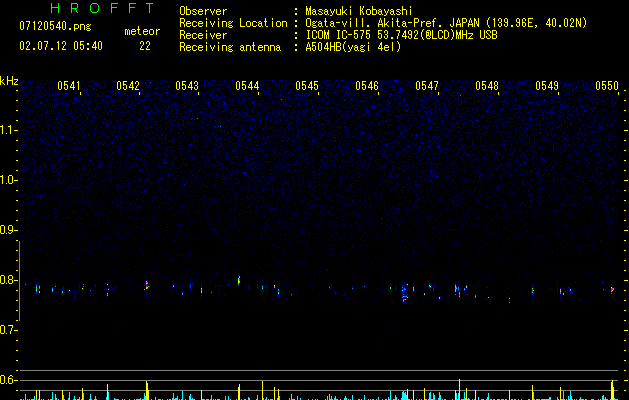Click the timestamp 02.07.12 05:40
The height and width of the screenshot is (400, 629).
click(x=61, y=46)
